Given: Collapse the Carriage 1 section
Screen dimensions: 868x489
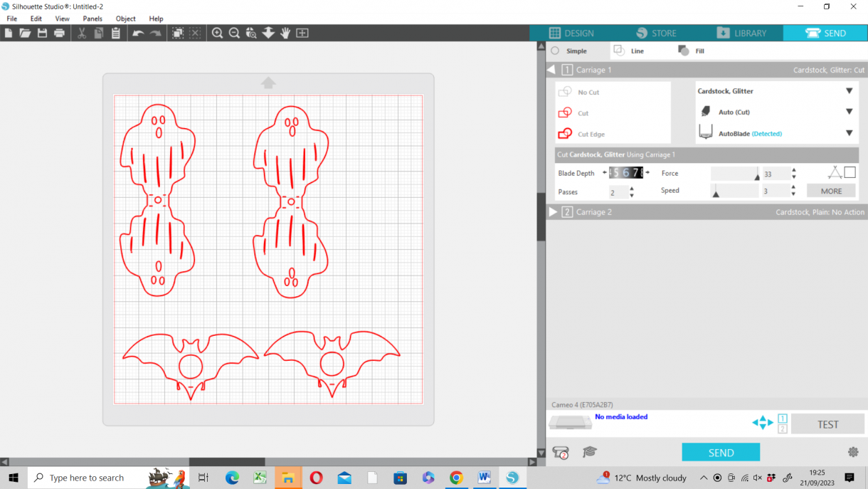Looking at the screenshot, I should tap(551, 70).
